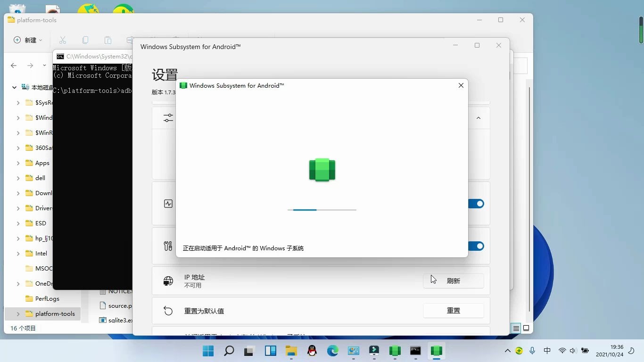Close the Android startup dialog
The height and width of the screenshot is (362, 644).
(461, 85)
